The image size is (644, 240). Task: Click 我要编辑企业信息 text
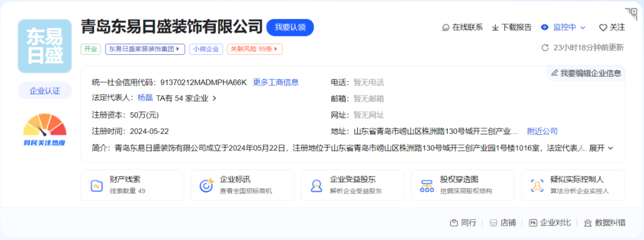590,73
